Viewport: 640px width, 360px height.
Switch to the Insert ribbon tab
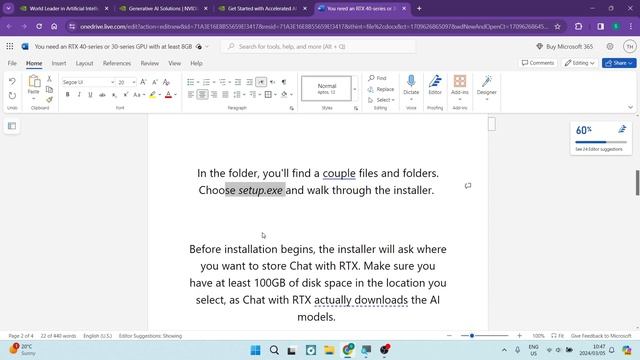pyautogui.click(x=59, y=63)
